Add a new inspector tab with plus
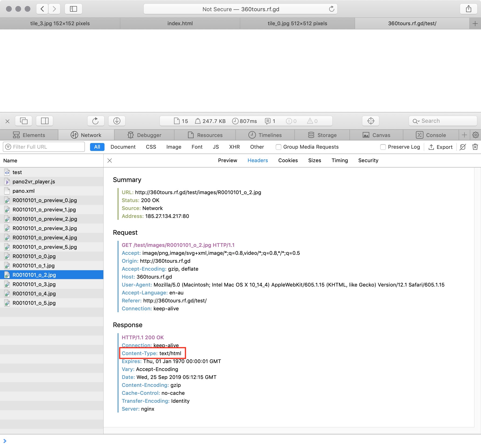This screenshot has width=481, height=448. [x=464, y=135]
